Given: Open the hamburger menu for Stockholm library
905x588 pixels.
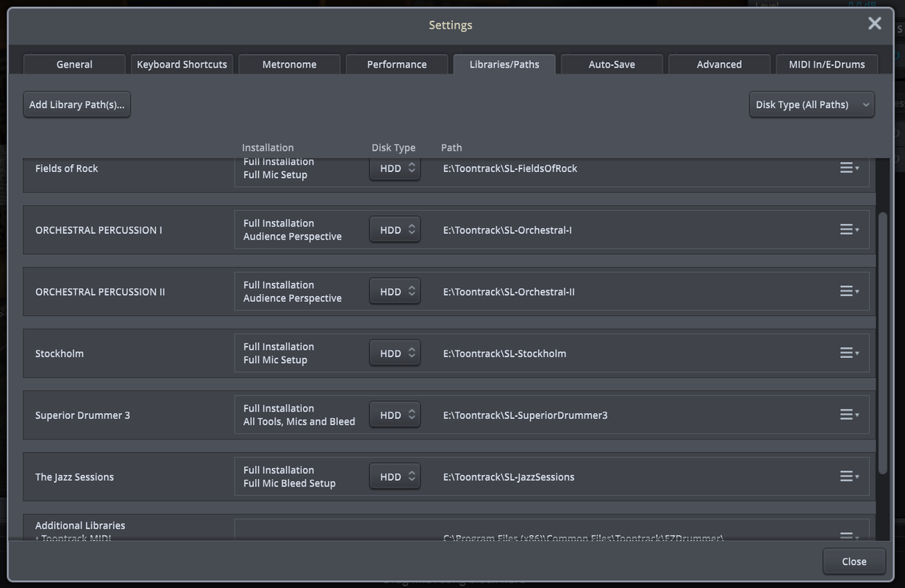Looking at the screenshot, I should pos(849,354).
